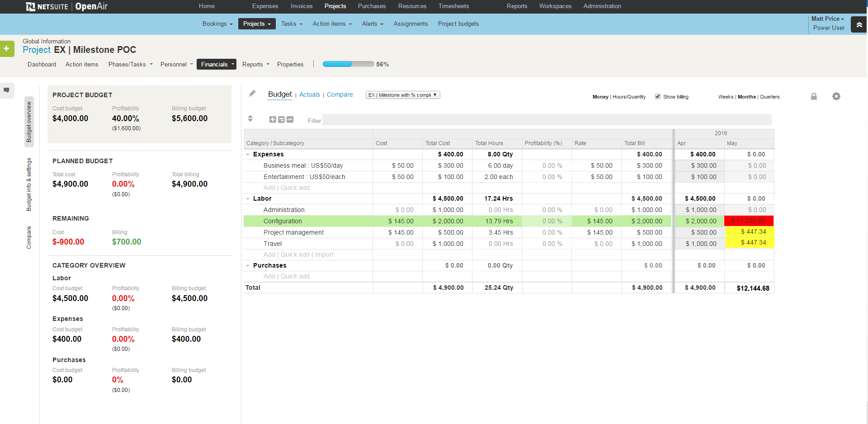Click the double-chevron collapse header icon

[x=859, y=24]
